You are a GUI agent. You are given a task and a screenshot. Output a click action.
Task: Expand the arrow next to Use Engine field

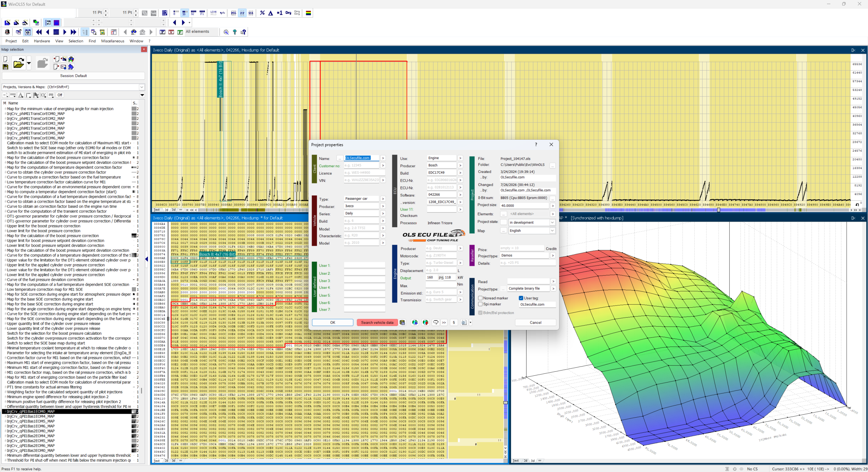(460, 158)
